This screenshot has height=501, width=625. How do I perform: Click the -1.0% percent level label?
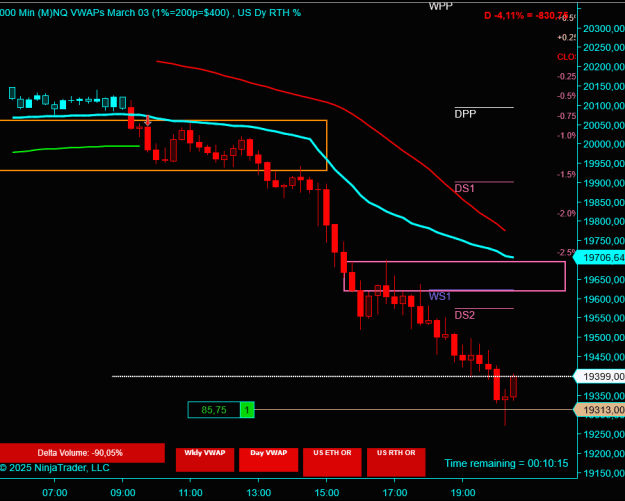pos(566,136)
